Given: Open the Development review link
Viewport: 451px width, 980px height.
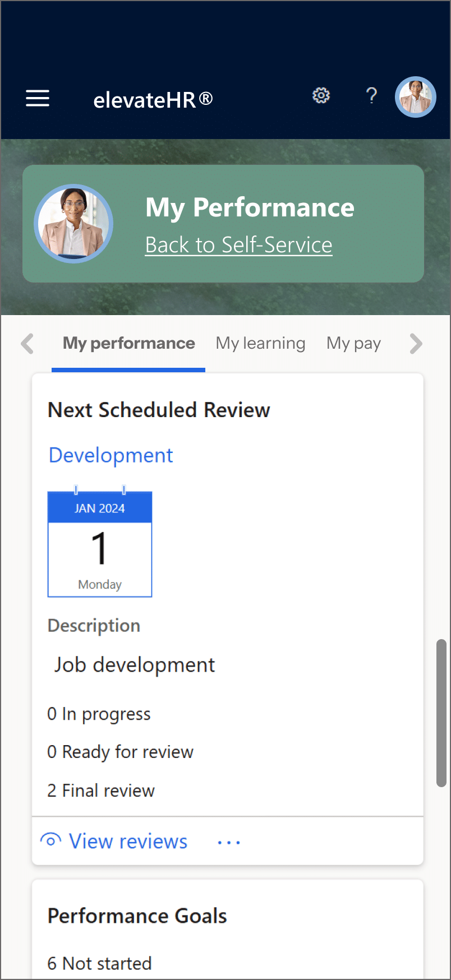Looking at the screenshot, I should (x=111, y=455).
